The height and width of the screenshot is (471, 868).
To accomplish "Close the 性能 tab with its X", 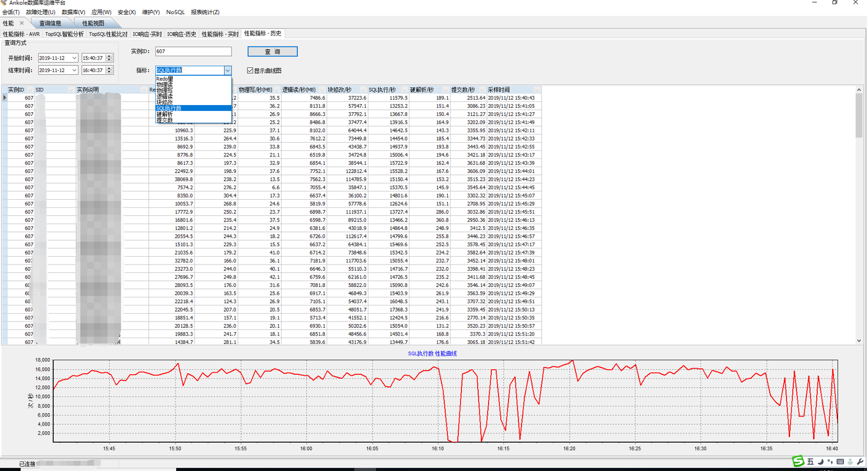I will [x=21, y=23].
